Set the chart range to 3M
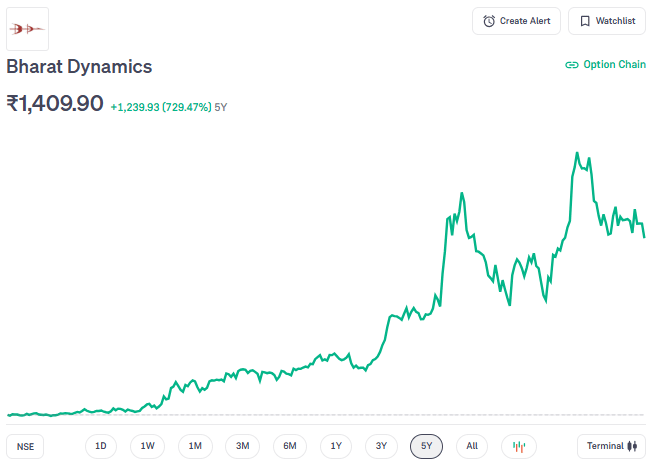 tap(242, 446)
